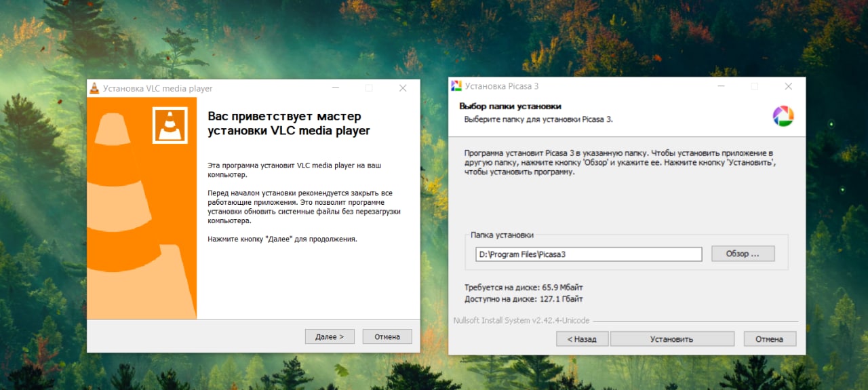Cancel the VLC installer with Отмена
The width and height of the screenshot is (868, 390).
click(x=387, y=336)
